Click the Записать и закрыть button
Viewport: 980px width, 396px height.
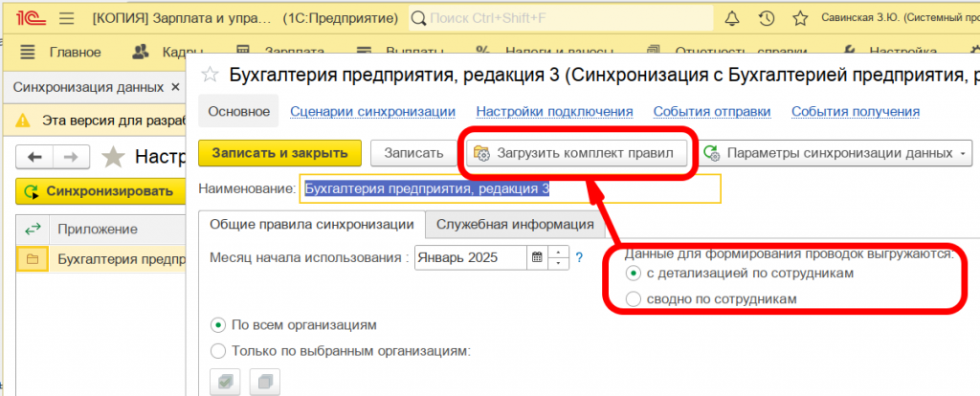(279, 153)
